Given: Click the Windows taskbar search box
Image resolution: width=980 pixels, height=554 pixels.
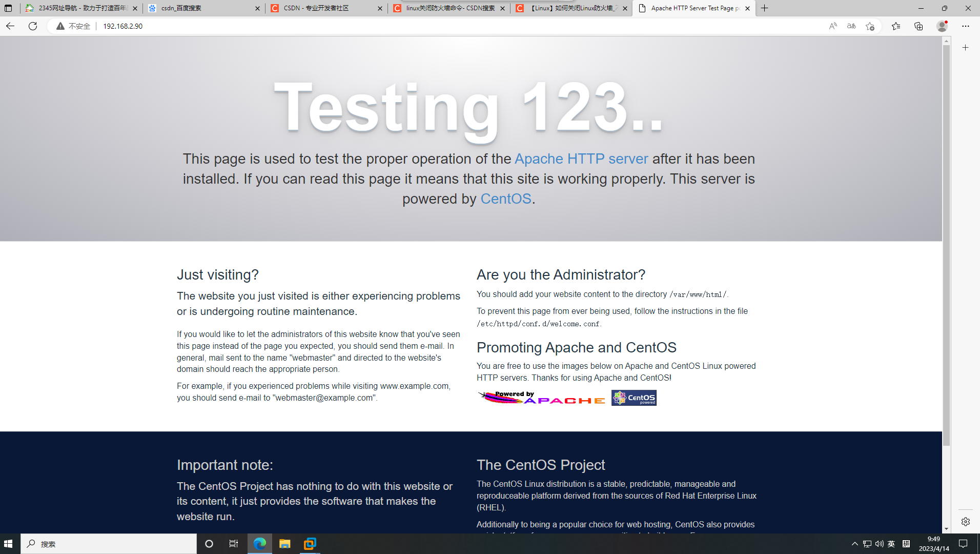Looking at the screenshot, I should coord(109,544).
